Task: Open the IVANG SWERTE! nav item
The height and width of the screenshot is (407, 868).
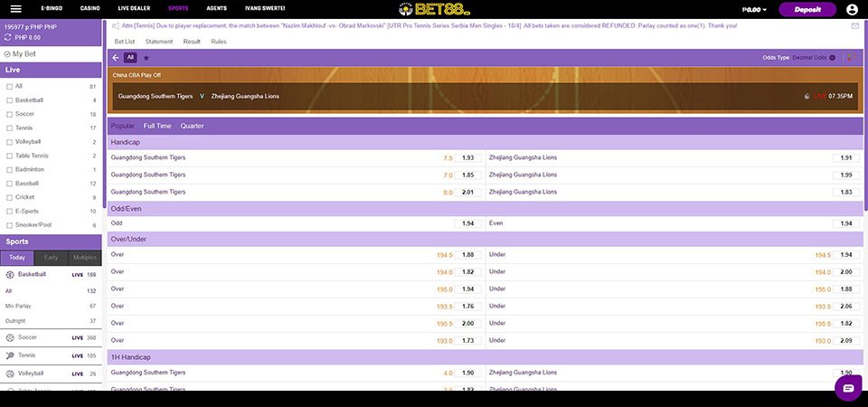Action: 265,9
